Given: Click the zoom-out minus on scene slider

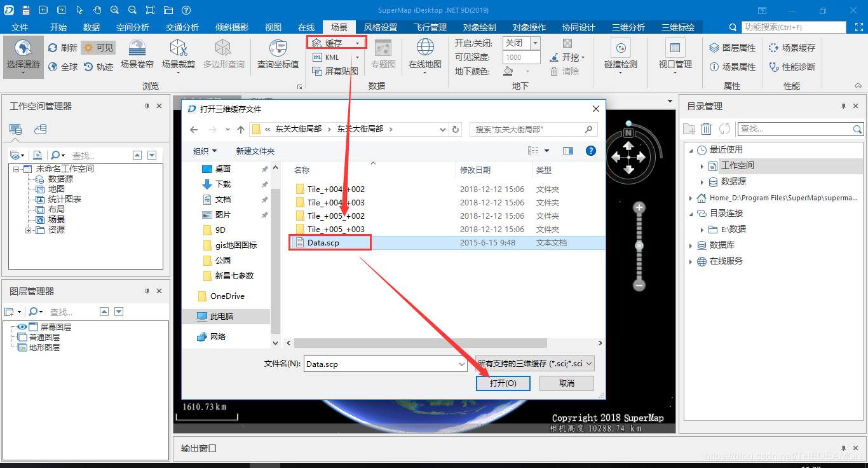Looking at the screenshot, I should click(x=639, y=285).
